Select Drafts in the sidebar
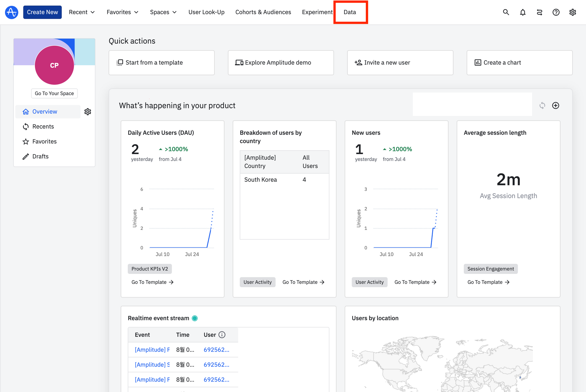 pos(40,156)
